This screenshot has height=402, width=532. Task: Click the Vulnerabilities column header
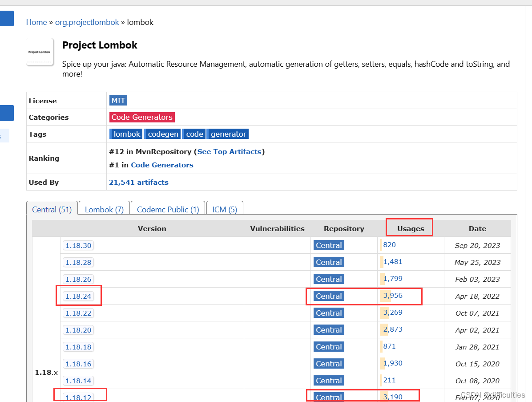[277, 229]
